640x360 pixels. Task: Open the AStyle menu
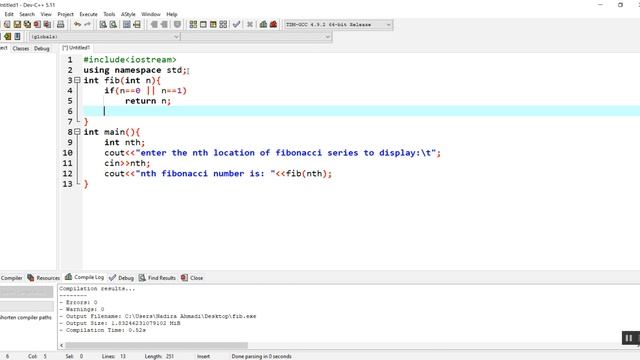click(128, 14)
